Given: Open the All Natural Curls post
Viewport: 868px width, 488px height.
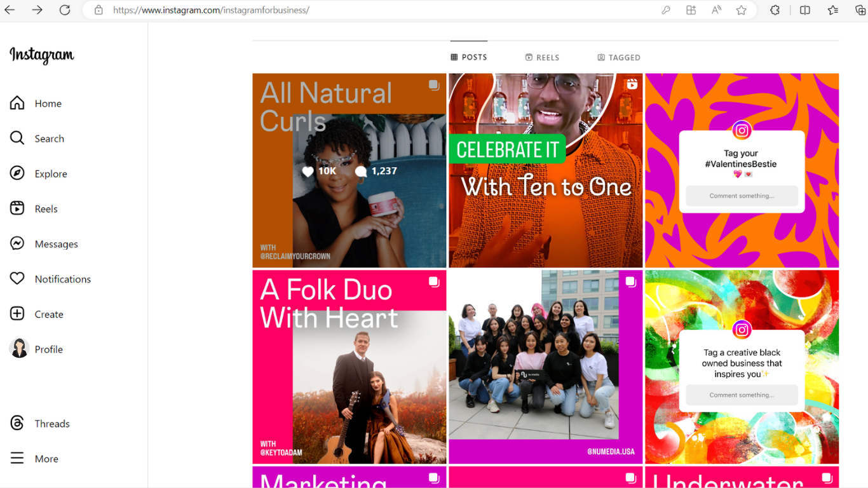Looking at the screenshot, I should point(349,170).
